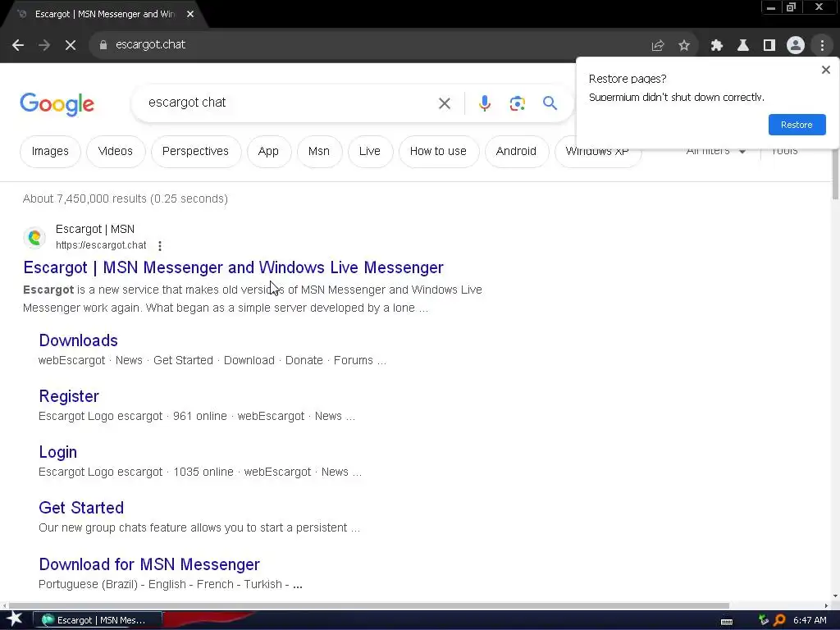The height and width of the screenshot is (630, 840).
Task: Select the App filter chip
Action: click(x=268, y=152)
